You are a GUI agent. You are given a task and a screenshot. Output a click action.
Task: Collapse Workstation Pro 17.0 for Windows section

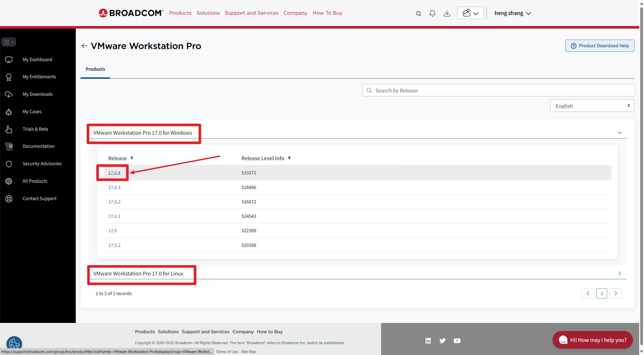(620, 133)
